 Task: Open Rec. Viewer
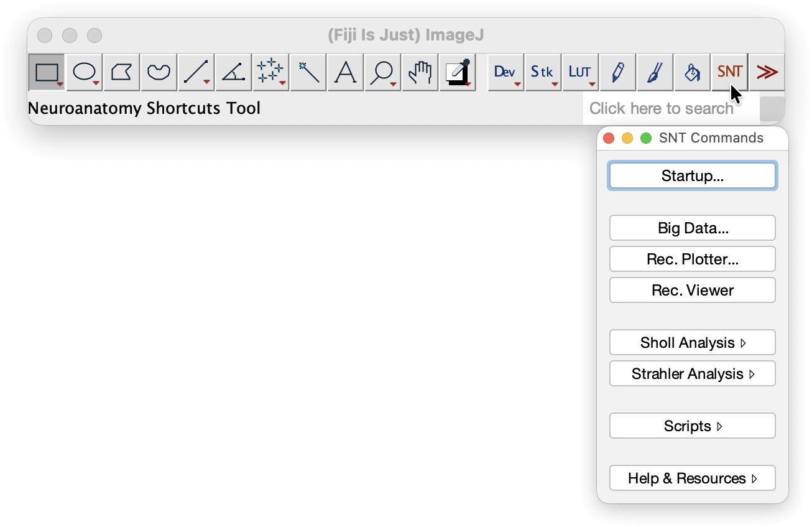(693, 290)
